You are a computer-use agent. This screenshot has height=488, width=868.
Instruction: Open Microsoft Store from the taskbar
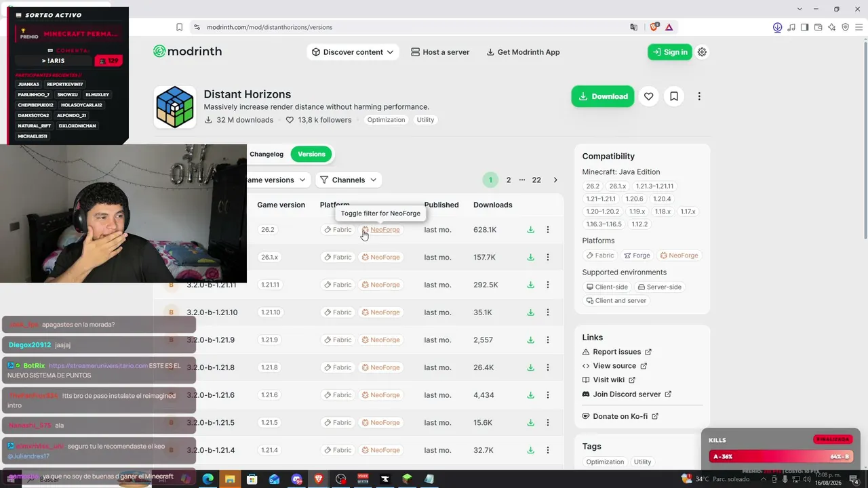pyautogui.click(x=252, y=479)
